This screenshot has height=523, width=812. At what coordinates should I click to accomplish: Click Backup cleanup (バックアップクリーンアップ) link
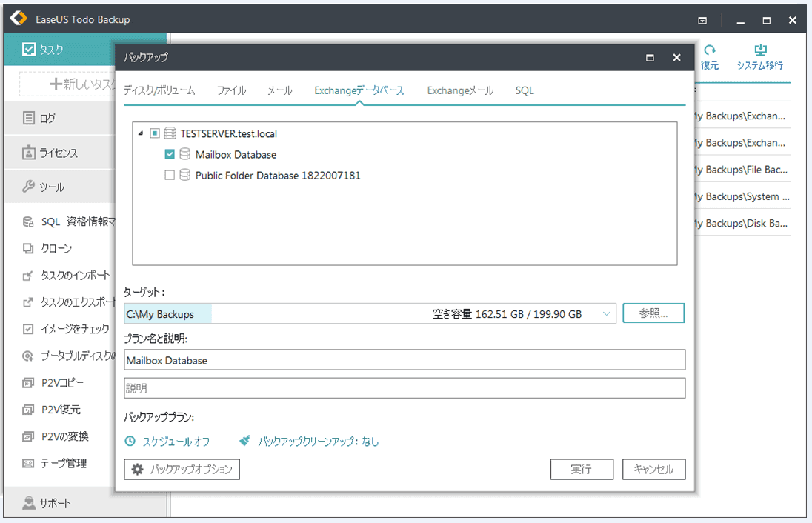[x=309, y=442]
